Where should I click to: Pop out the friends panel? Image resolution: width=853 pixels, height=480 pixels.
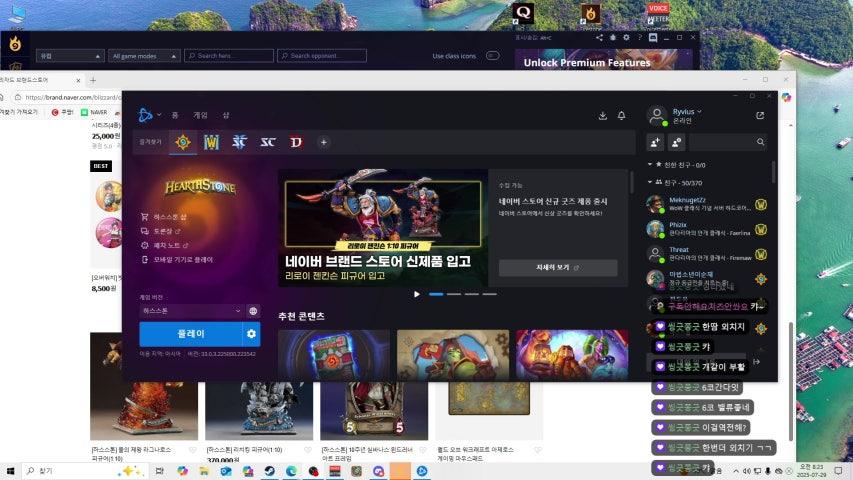[760, 115]
